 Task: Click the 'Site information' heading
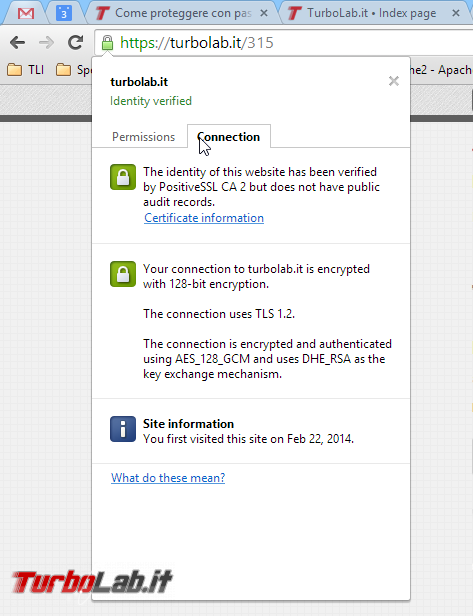pos(188,424)
